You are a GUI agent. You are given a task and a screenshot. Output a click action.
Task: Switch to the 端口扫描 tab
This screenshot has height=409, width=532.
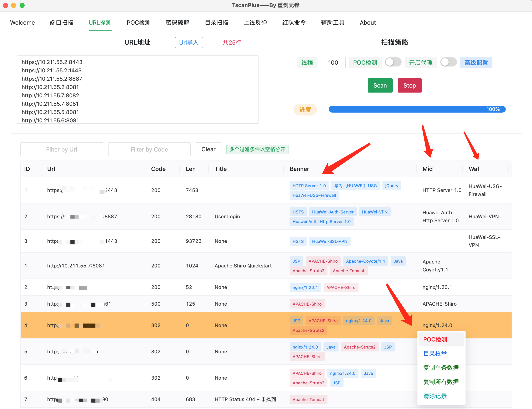(61, 23)
